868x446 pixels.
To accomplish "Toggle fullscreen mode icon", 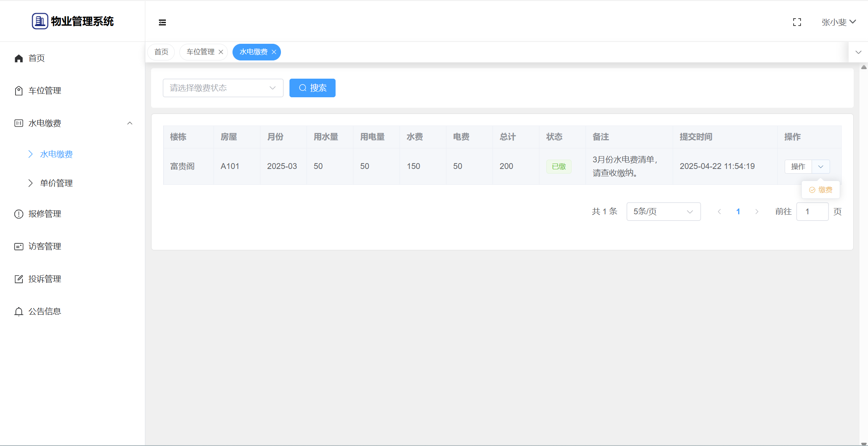I will (797, 22).
